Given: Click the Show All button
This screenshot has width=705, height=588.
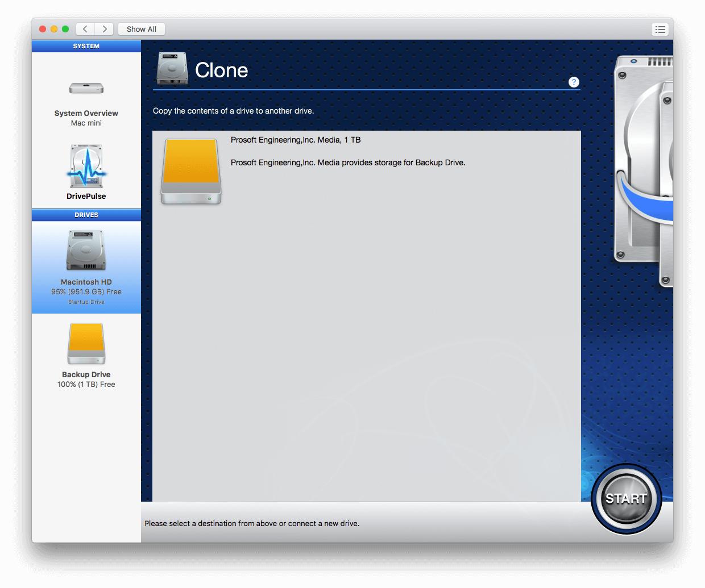Looking at the screenshot, I should pos(141,29).
